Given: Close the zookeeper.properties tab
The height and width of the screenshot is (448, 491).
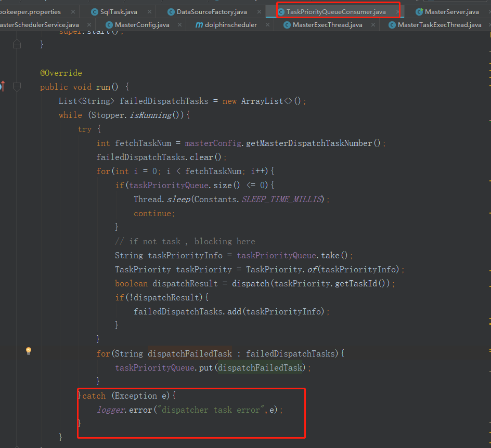Looking at the screenshot, I should click(x=73, y=12).
